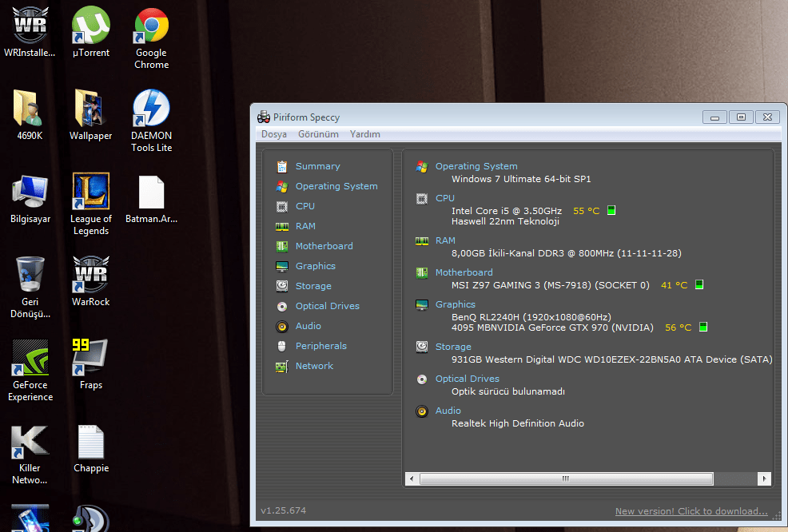Open the Yardım menu
This screenshot has height=532, width=788.
click(x=365, y=134)
